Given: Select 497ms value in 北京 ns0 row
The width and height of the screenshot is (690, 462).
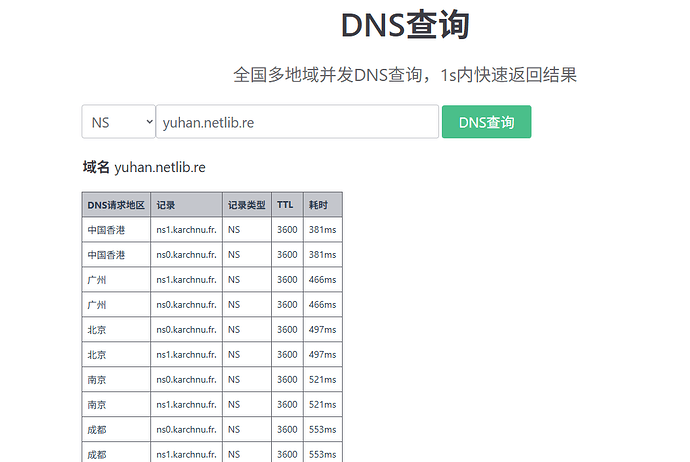Looking at the screenshot, I should click(x=323, y=330).
